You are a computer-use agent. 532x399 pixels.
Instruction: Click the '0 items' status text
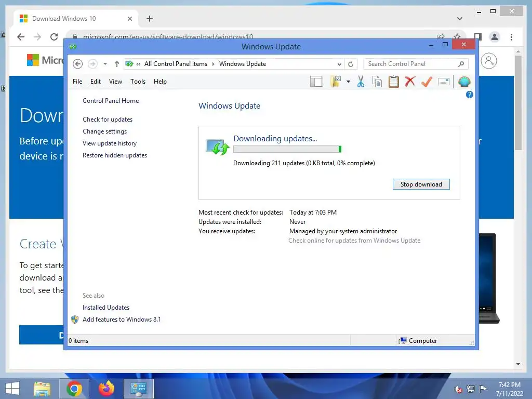[78, 341]
